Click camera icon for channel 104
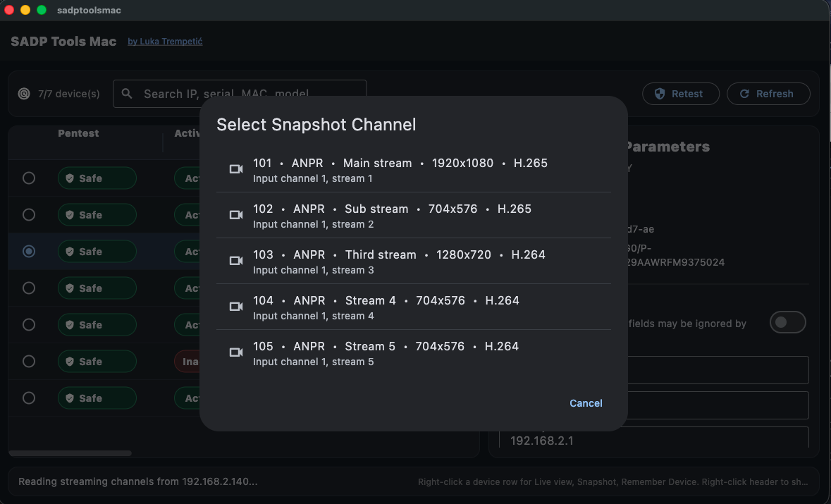This screenshot has height=504, width=831. point(236,307)
